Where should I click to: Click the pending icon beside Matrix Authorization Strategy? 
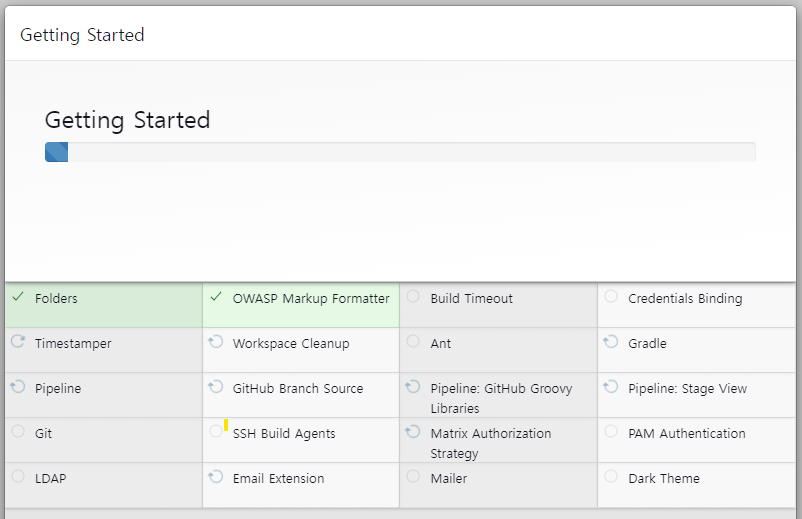(413, 431)
